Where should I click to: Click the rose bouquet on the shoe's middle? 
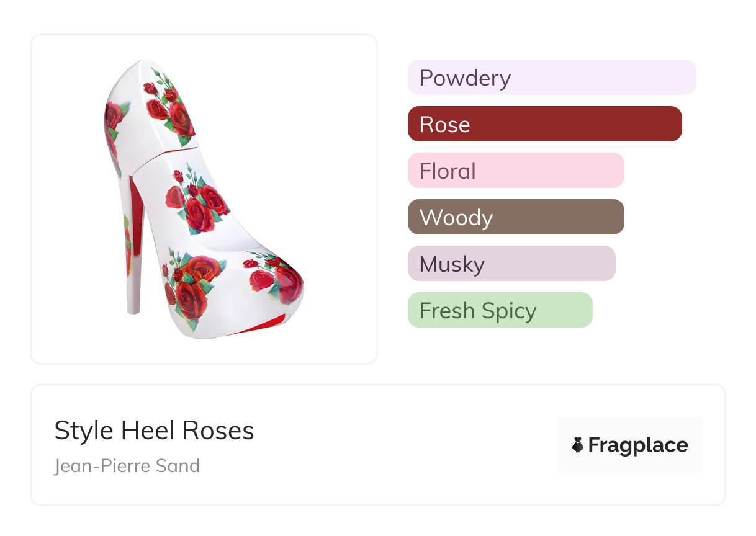point(197,203)
